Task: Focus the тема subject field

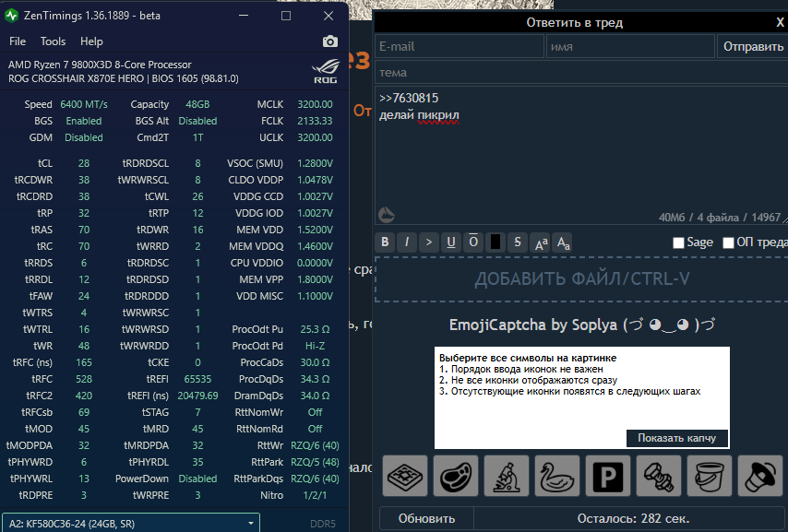Action: [581, 73]
